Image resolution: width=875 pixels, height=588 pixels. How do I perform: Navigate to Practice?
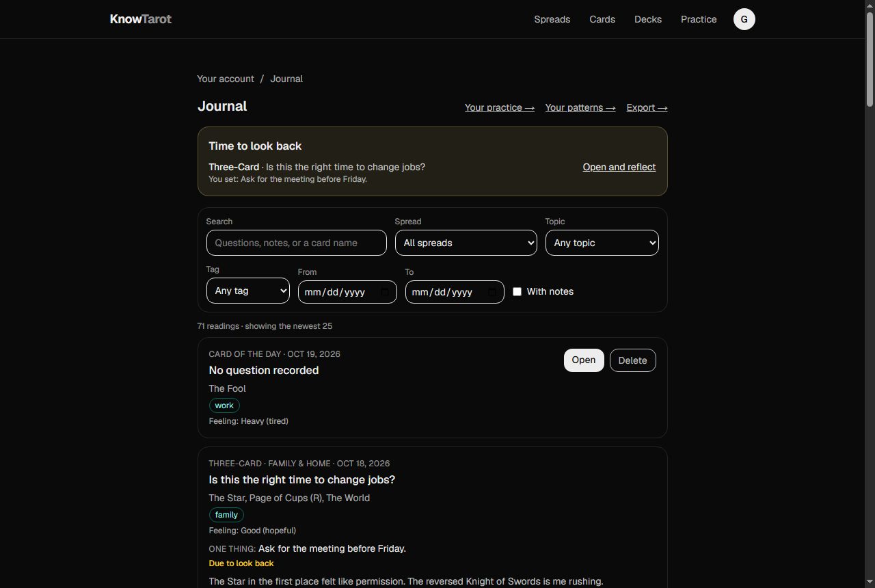coord(699,19)
